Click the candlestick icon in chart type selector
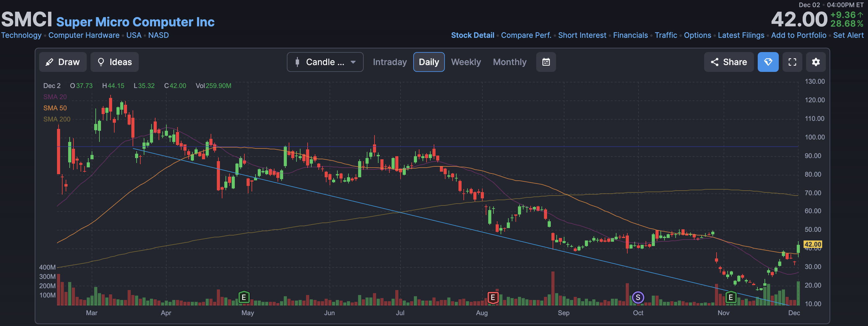This screenshot has width=868, height=326. pos(297,62)
